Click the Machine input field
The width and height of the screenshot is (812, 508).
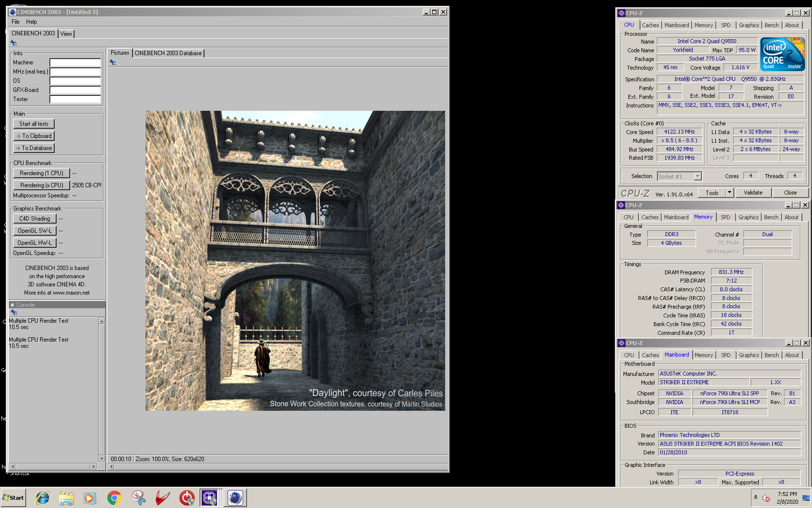pos(75,62)
